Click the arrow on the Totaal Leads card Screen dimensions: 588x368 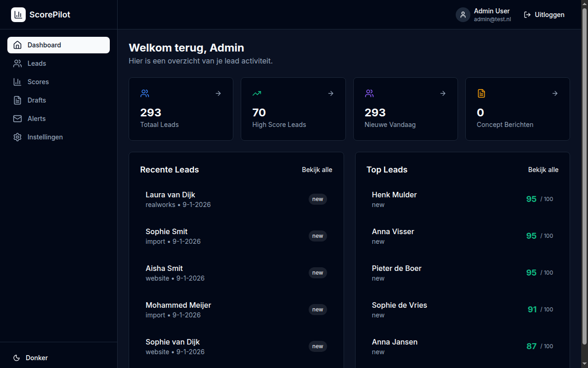(218, 93)
